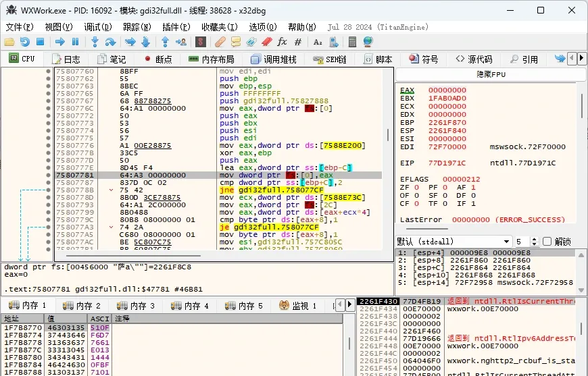
Task: Click the registers panel horizontal scrollbar
Action: coord(426,228)
